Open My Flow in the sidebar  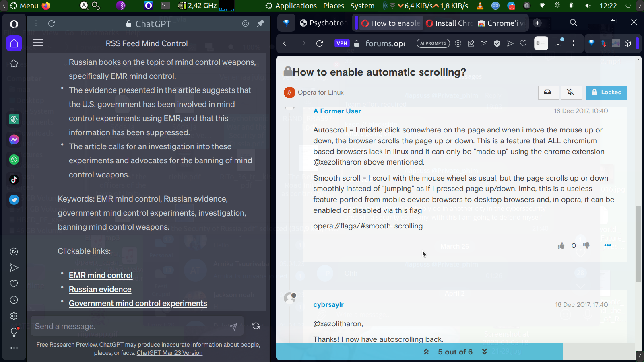[14, 268]
